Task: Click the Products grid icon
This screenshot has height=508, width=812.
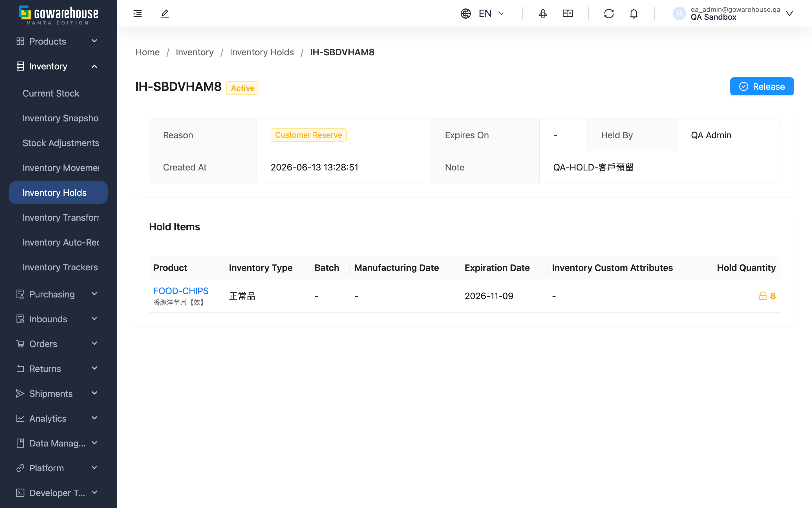Action: (x=20, y=41)
